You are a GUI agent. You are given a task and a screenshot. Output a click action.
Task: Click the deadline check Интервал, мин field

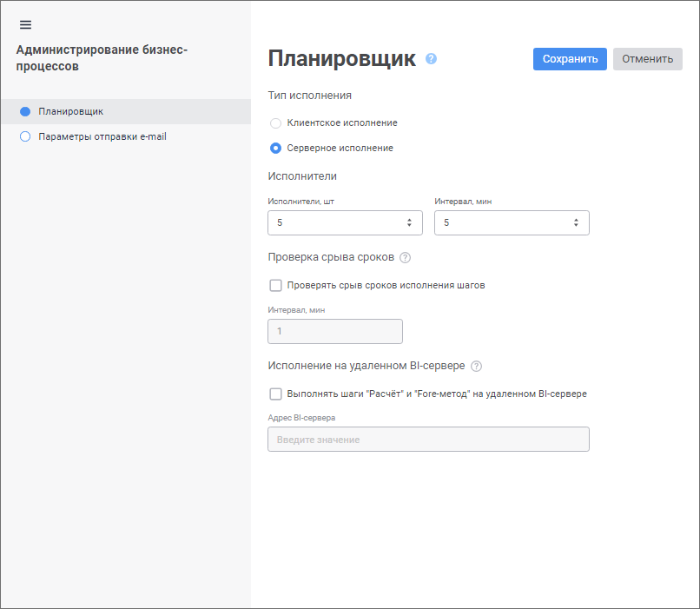click(x=335, y=332)
